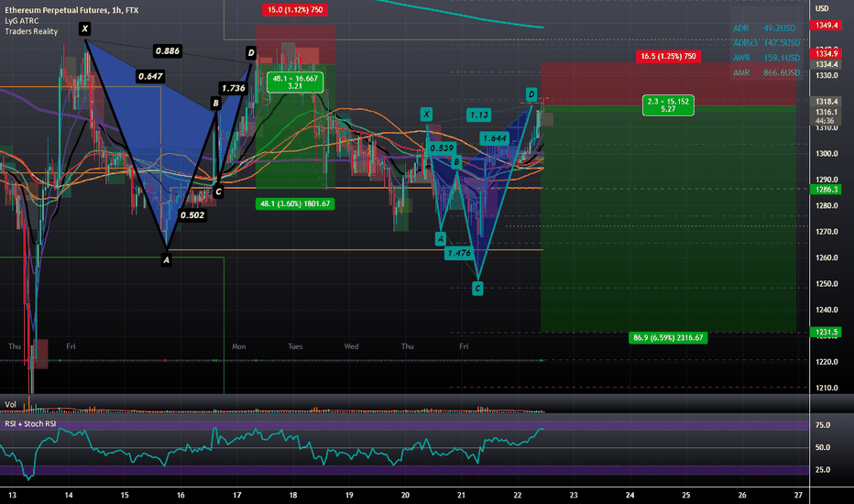Select black harmonic pattern point X
The width and height of the screenshot is (854, 504).
click(84, 29)
